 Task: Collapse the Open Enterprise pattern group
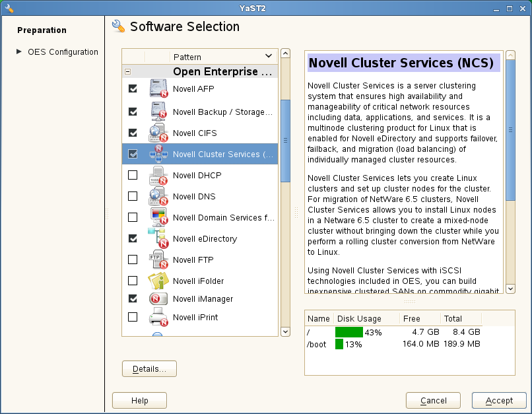(128, 71)
